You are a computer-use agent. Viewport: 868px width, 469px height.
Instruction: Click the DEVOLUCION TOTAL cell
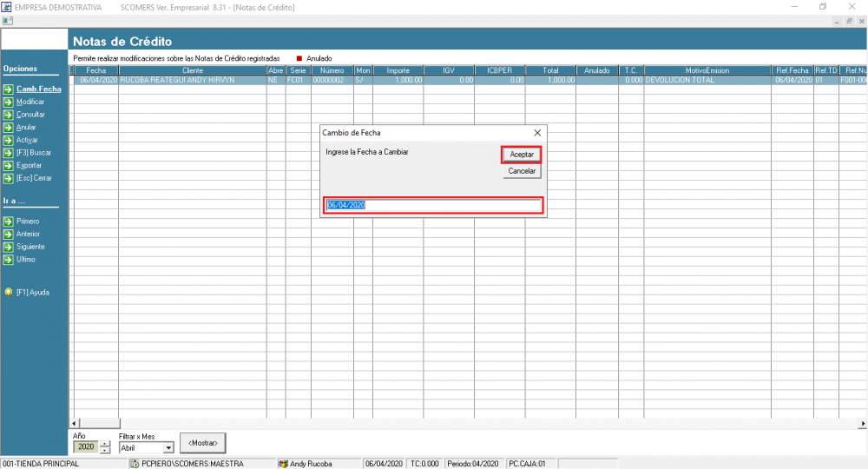tap(707, 80)
